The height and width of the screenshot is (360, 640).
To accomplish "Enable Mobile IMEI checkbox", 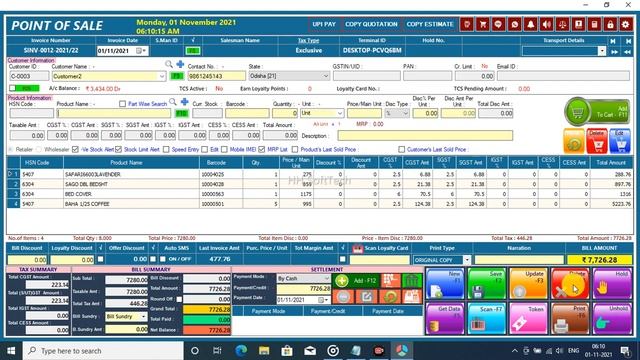I will tap(224, 149).
